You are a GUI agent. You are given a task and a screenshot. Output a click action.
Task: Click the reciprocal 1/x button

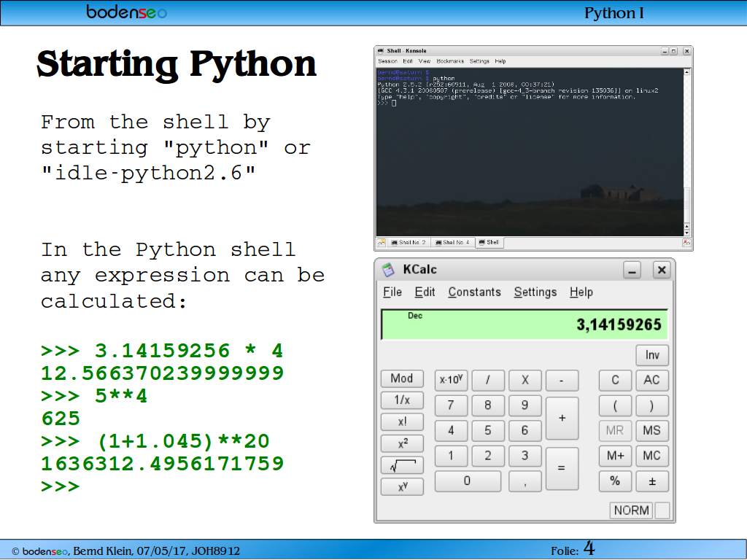tap(403, 400)
